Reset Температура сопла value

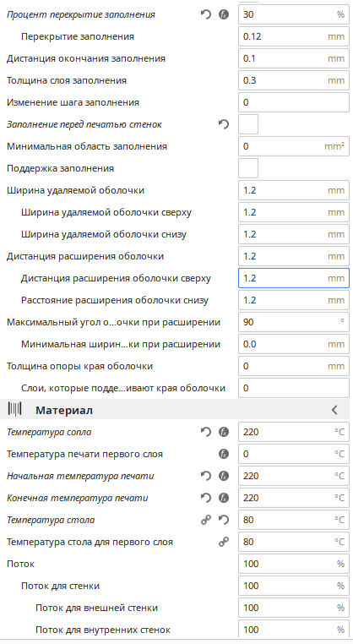[x=206, y=432]
